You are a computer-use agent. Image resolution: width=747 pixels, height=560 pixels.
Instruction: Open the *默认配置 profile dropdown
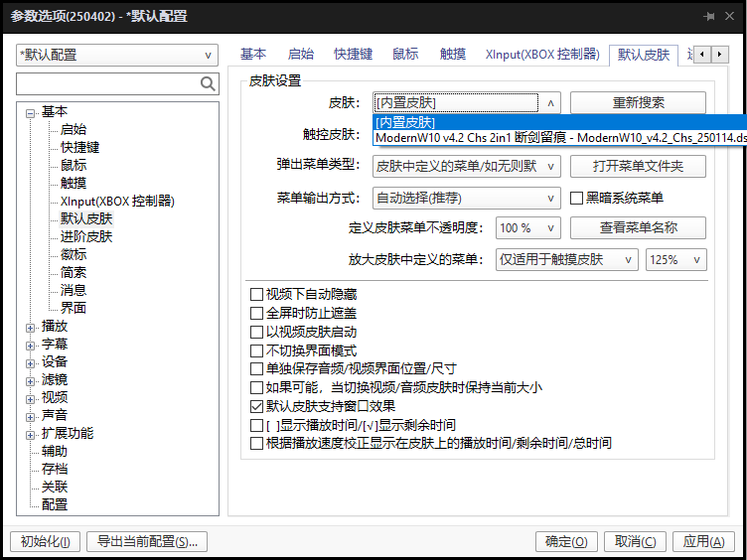(x=117, y=56)
